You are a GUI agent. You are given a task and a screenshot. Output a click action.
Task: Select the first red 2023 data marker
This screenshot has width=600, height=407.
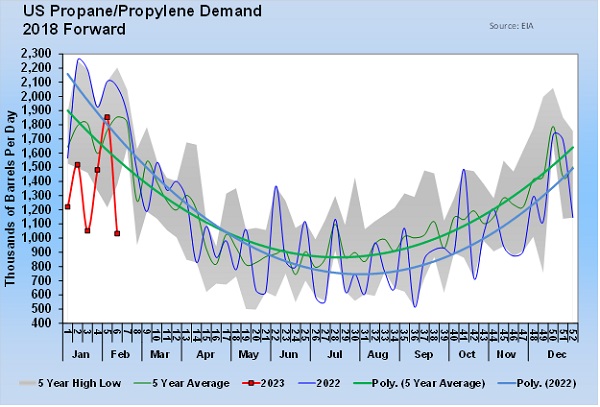click(67, 207)
